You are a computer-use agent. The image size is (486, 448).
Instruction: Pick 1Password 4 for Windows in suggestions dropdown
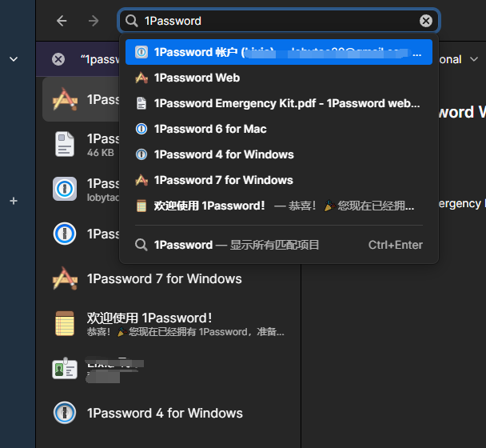click(224, 154)
